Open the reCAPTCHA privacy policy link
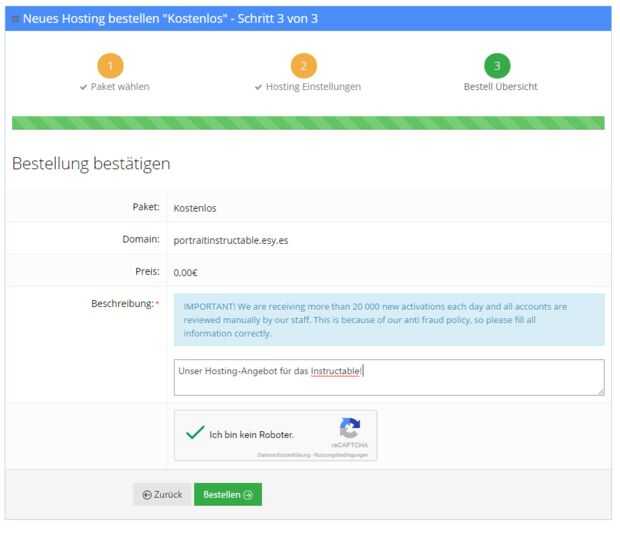This screenshot has height=534, width=620. click(284, 455)
